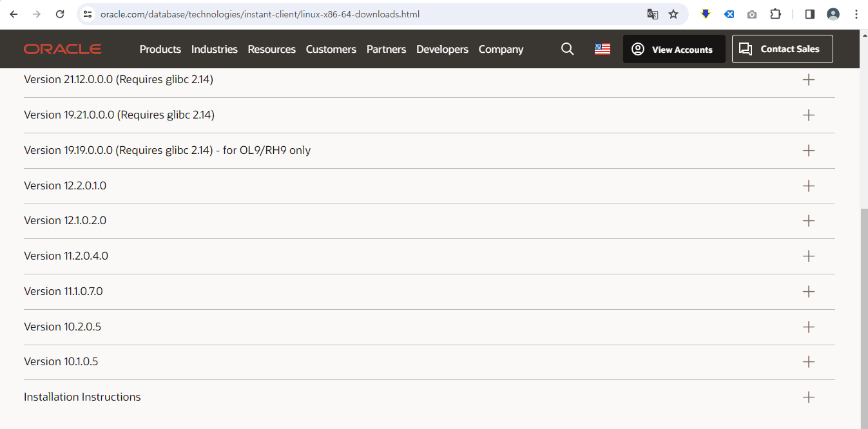Image resolution: width=868 pixels, height=429 pixels.
Task: Expand Version 12.1.0.2.0 with plus icon
Action: pyautogui.click(x=809, y=221)
